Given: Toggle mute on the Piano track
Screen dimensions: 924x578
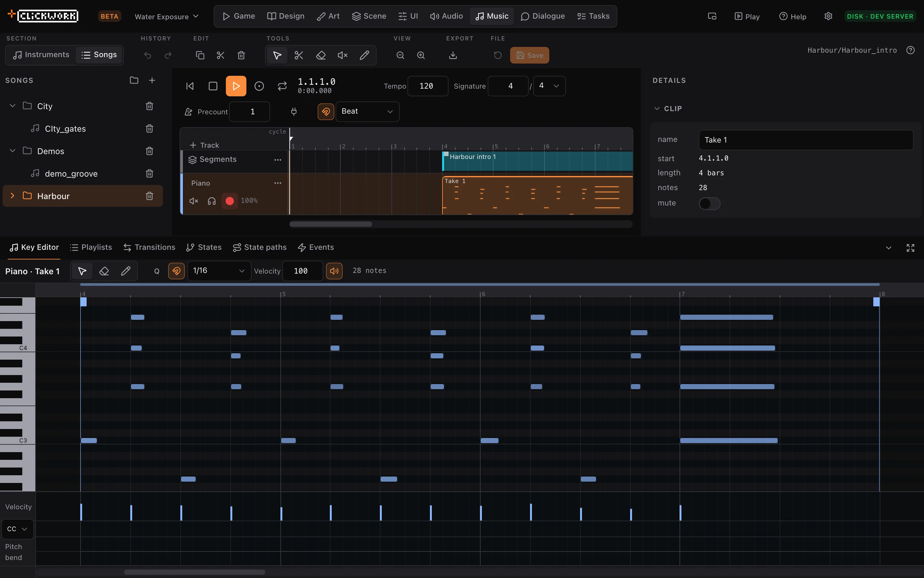Looking at the screenshot, I should point(194,201).
